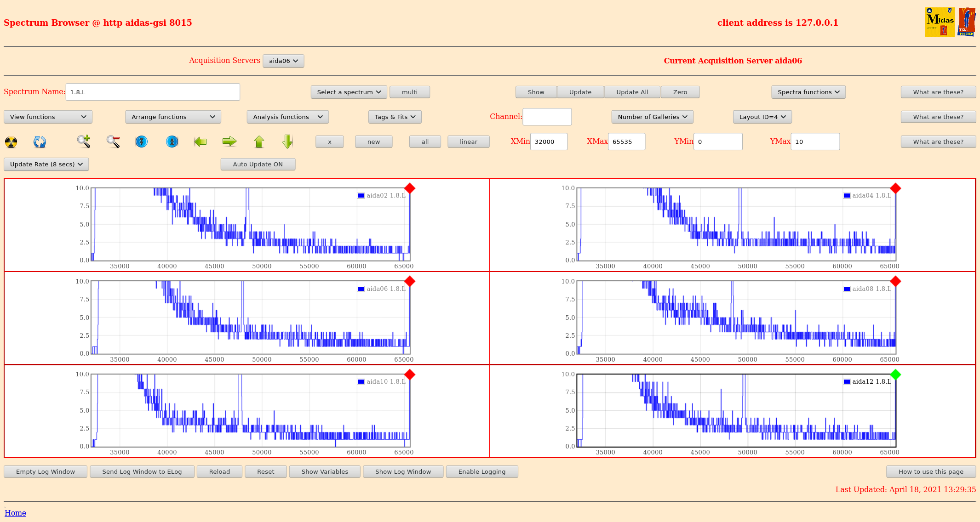Expand the Update Rate (8 secs) dropdown
980x522 pixels.
point(46,164)
